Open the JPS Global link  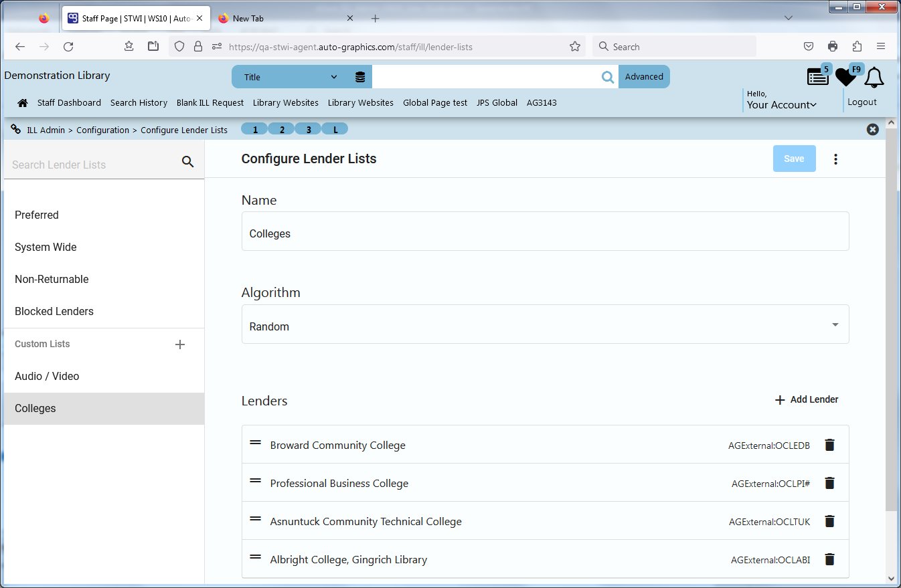coord(497,102)
